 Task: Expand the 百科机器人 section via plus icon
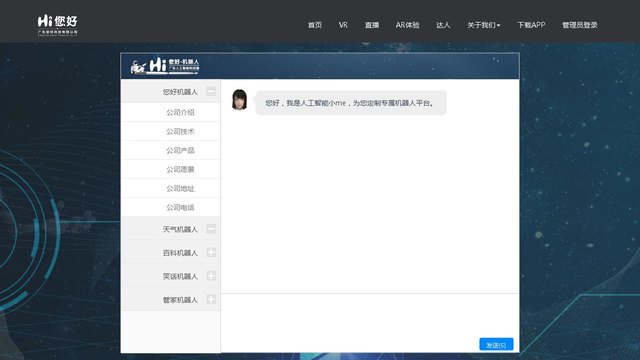(x=211, y=252)
